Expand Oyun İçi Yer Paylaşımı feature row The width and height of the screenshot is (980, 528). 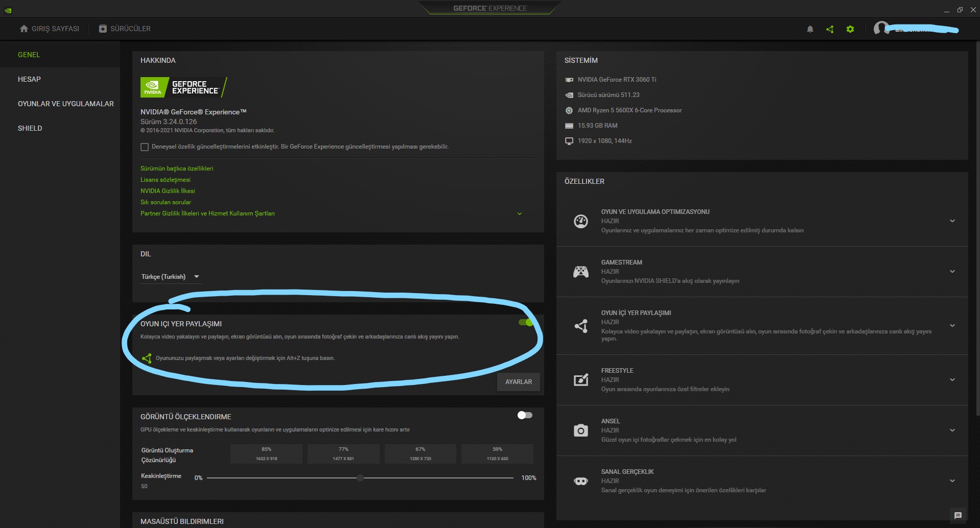952,326
